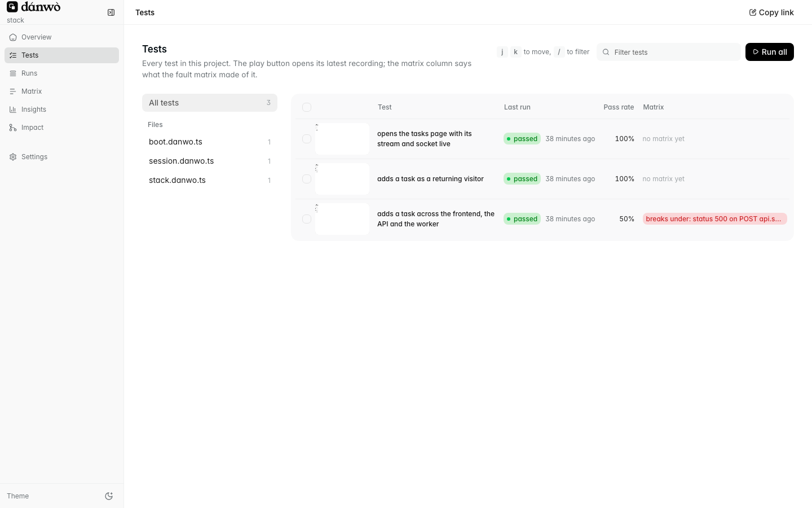Click the 50% pass rate value
812x508 pixels.
tap(626, 219)
